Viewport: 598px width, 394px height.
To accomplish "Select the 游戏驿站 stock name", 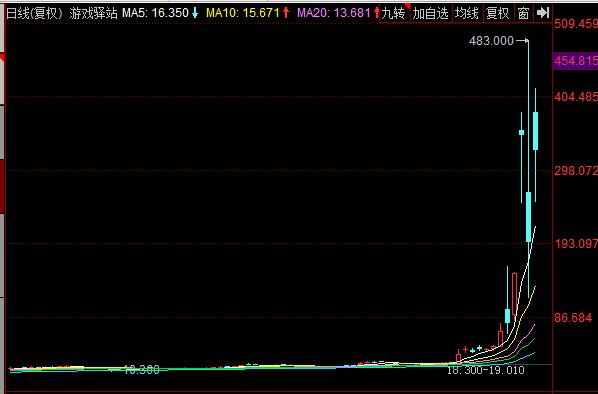I will point(93,13).
